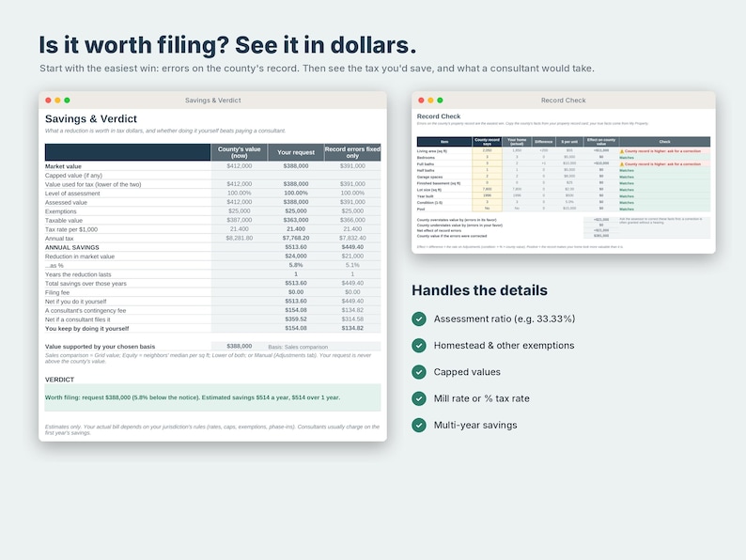Minimize the Savings & Verdict window with the yellow button
Screen dimensions: 746x560
point(57,101)
